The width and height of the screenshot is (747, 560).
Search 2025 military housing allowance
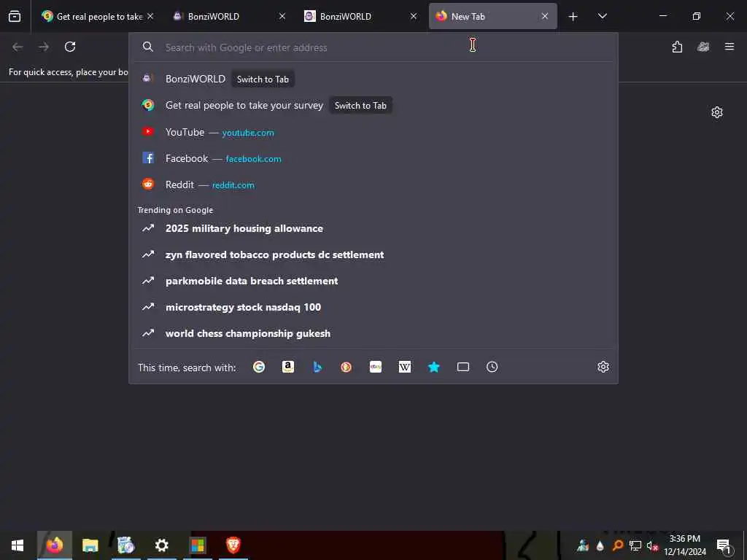pos(373,228)
